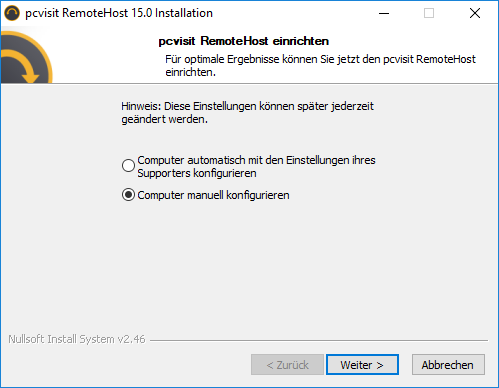Click the 'Für optimale Ergebnisse' description text
Image resolution: width=499 pixels, height=388 pixels.
[x=320, y=66]
